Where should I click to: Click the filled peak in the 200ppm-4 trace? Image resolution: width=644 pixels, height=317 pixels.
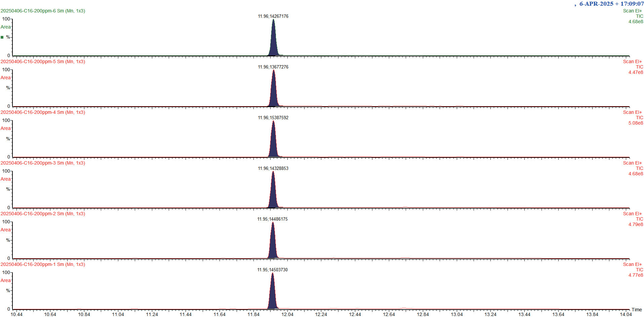[x=273, y=144]
